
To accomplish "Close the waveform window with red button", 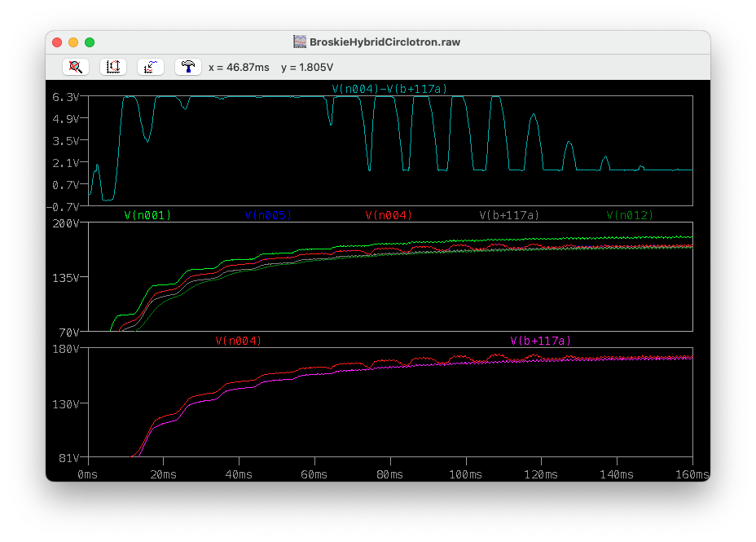I will [x=57, y=42].
